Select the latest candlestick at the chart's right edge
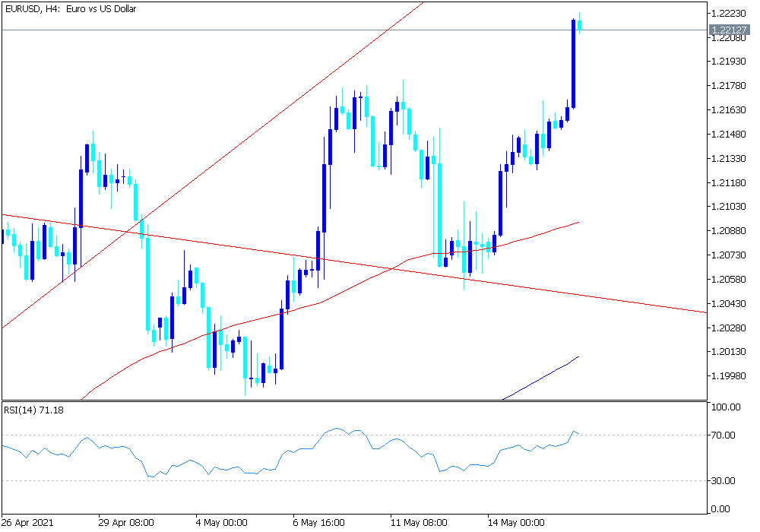This screenshot has width=760, height=532. [x=579, y=25]
